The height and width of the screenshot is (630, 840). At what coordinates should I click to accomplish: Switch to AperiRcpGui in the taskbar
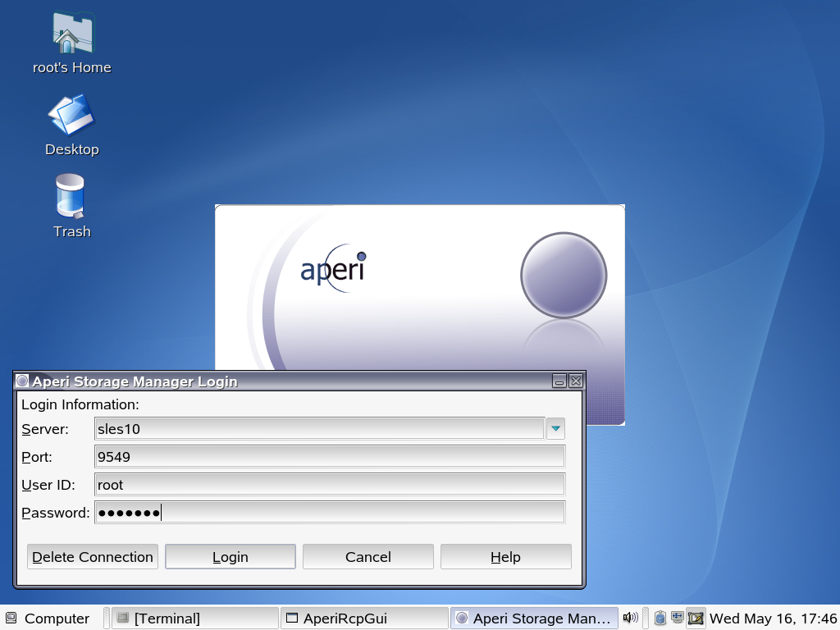tap(364, 619)
